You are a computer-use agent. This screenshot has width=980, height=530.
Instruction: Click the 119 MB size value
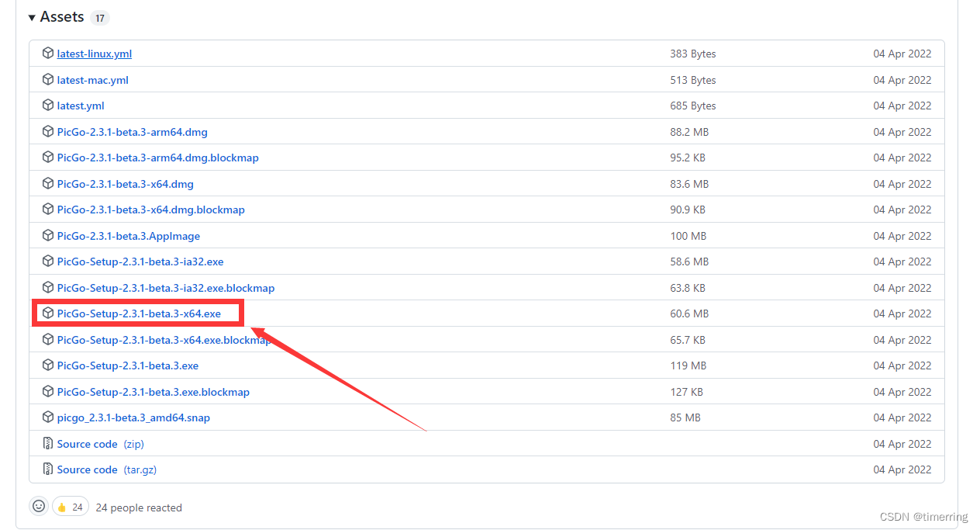pos(688,365)
